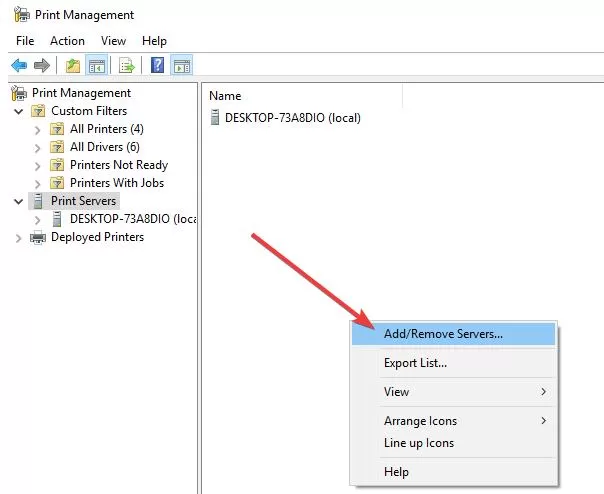Image resolution: width=604 pixels, height=494 pixels.
Task: Click the Print Servers server icon
Action: click(x=38, y=201)
